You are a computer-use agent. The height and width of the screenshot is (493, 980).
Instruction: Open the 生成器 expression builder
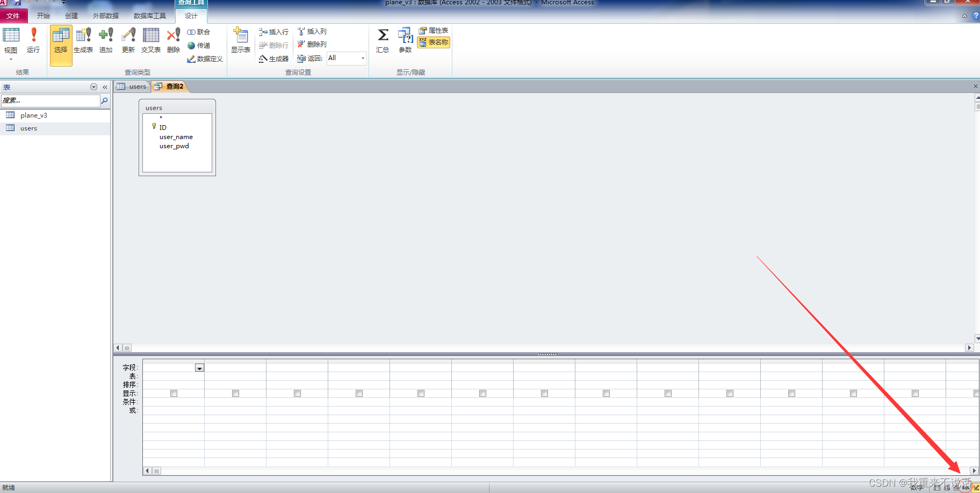[x=273, y=59]
